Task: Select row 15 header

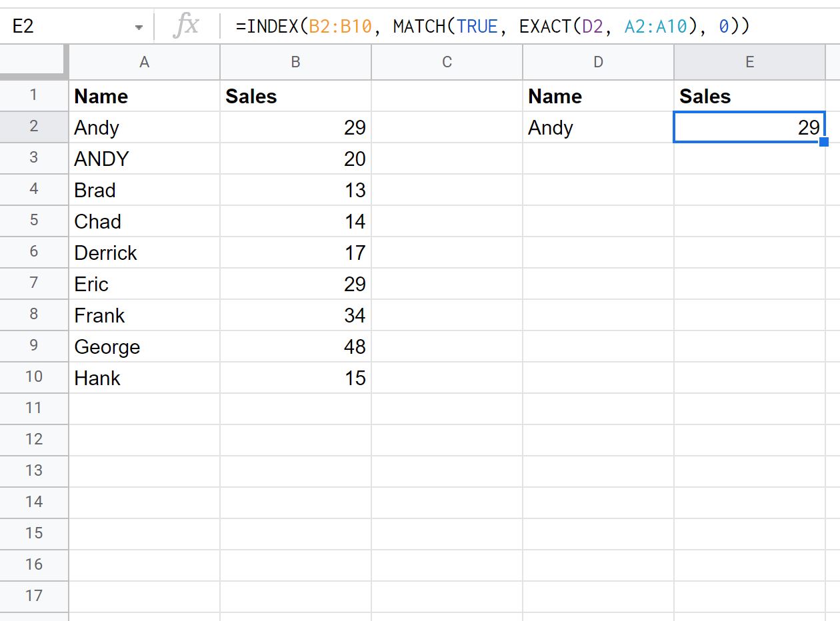Action: 34,534
